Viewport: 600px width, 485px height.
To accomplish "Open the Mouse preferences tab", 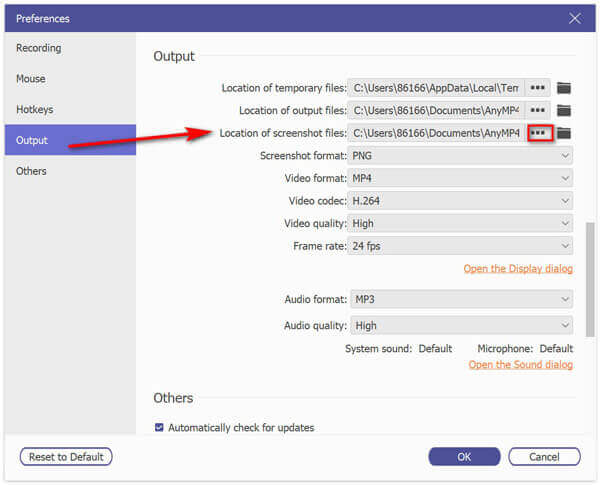I will click(x=31, y=78).
